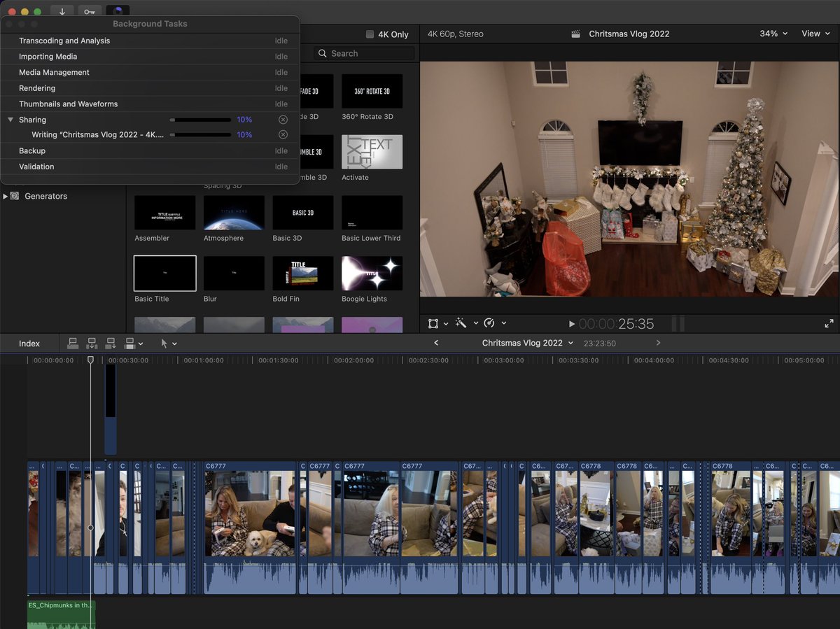Viewport: 840px width, 629px height.
Task: Open the Chritsmas Vlog 2022 project menu
Action: 528,343
